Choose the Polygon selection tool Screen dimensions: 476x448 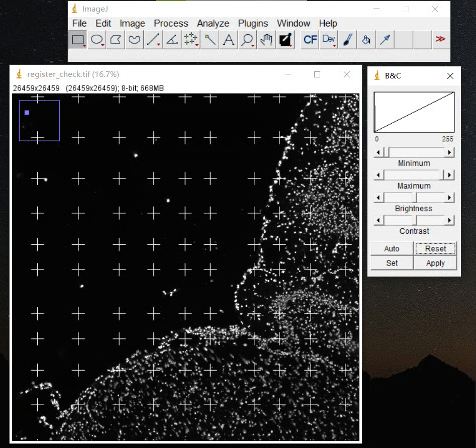tap(116, 40)
